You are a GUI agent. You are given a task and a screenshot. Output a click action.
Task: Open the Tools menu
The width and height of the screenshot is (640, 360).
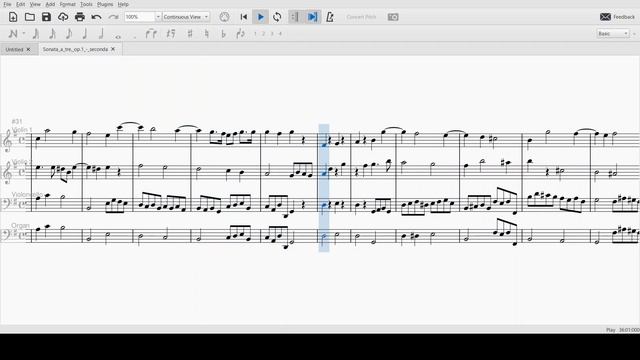[x=86, y=4]
